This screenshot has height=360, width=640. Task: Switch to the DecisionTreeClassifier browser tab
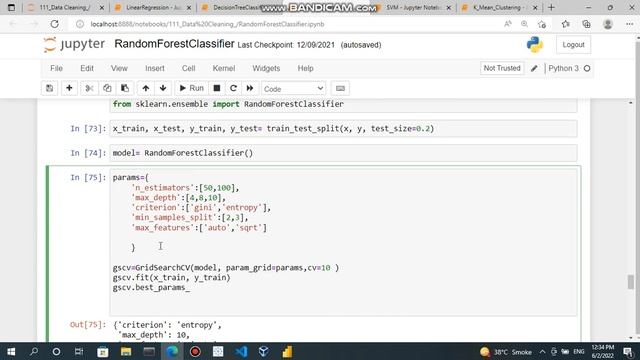click(x=237, y=8)
